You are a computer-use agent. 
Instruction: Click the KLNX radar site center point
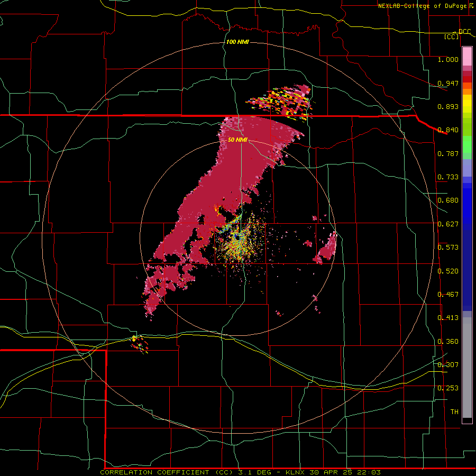click(x=238, y=239)
